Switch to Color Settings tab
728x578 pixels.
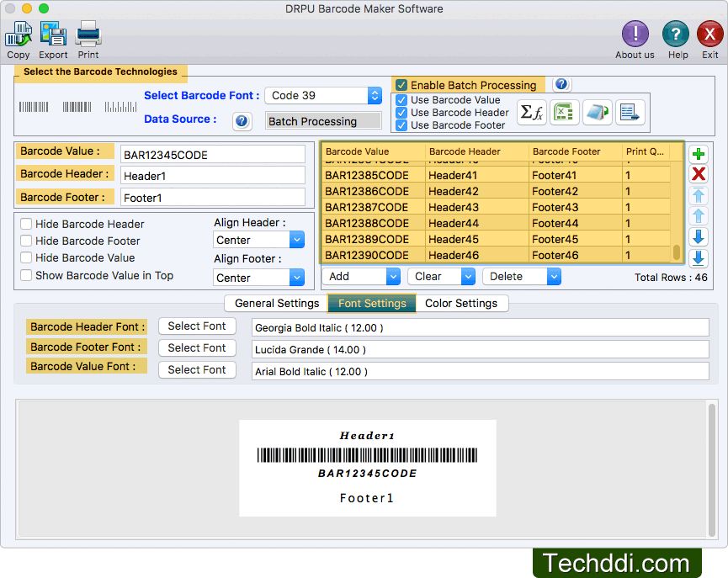click(461, 303)
